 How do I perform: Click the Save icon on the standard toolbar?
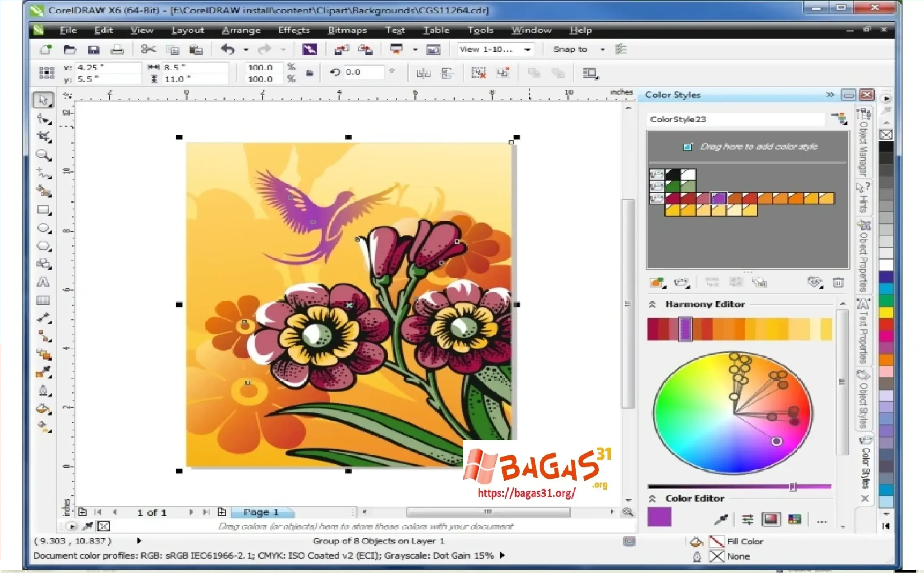93,49
